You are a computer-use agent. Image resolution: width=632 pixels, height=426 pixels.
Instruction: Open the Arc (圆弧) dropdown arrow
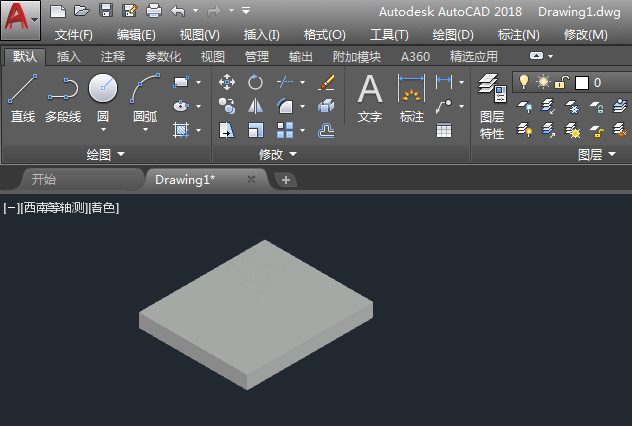click(x=145, y=129)
